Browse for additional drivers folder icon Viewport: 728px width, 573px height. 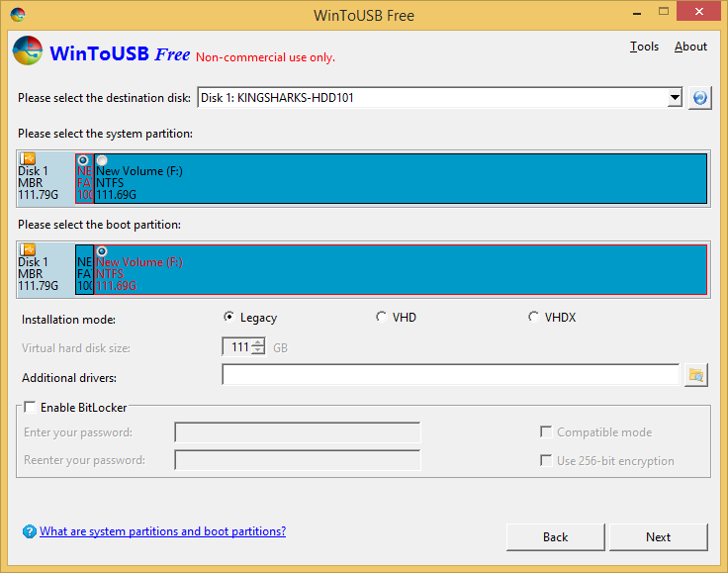[696, 375]
